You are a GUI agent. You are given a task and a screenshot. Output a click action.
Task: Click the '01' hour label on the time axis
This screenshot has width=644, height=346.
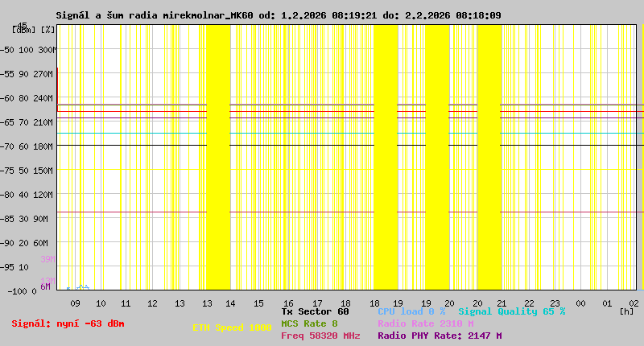(607, 303)
